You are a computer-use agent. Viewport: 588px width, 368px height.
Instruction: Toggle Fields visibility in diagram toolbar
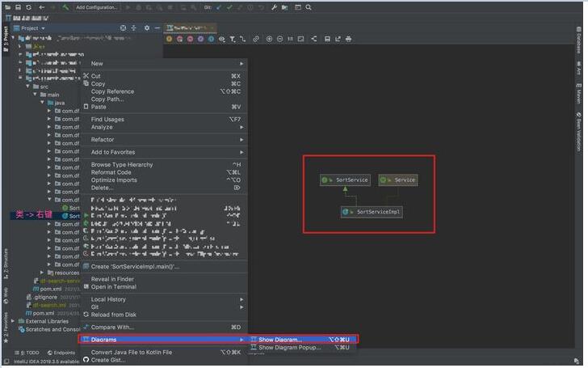[x=169, y=39]
